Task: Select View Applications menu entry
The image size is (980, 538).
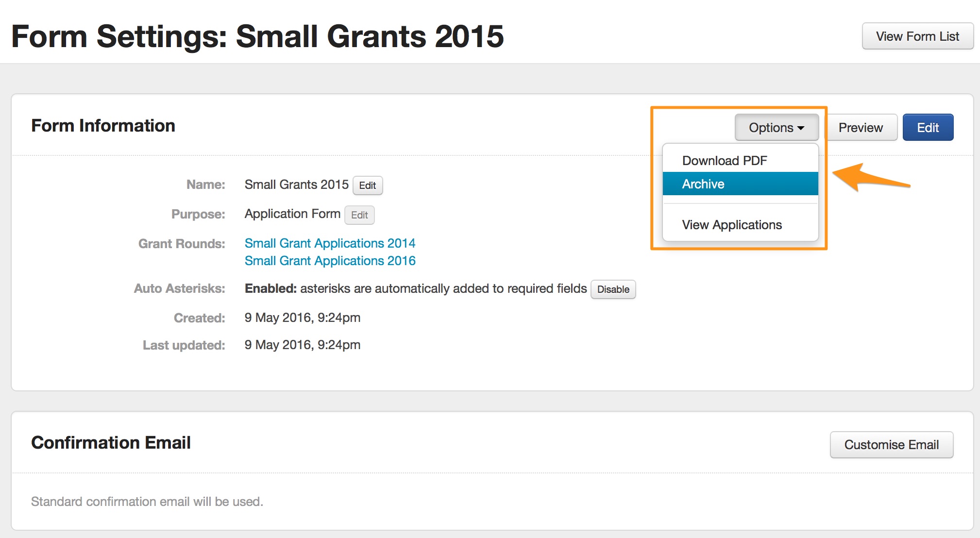Action: point(731,225)
